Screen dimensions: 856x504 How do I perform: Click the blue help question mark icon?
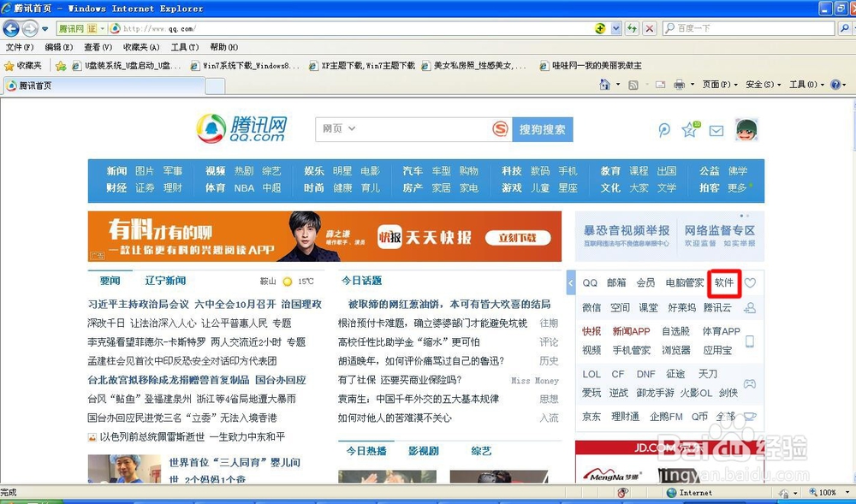(835, 85)
